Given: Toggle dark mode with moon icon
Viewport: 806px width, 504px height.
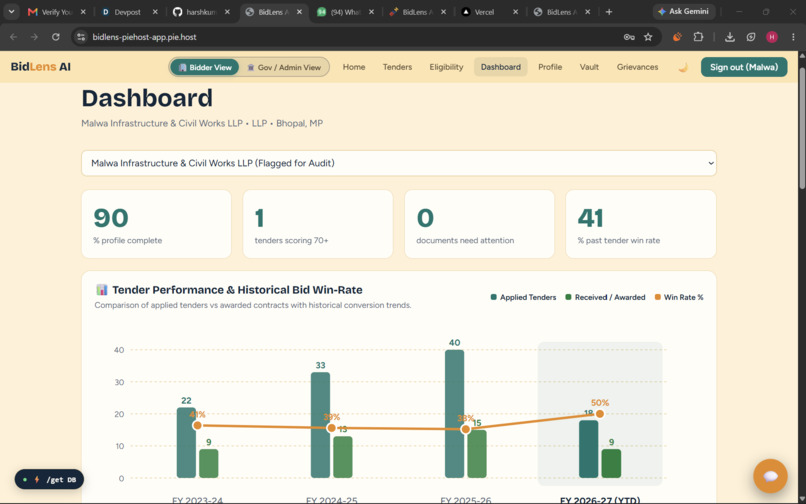Looking at the screenshot, I should click(x=683, y=67).
